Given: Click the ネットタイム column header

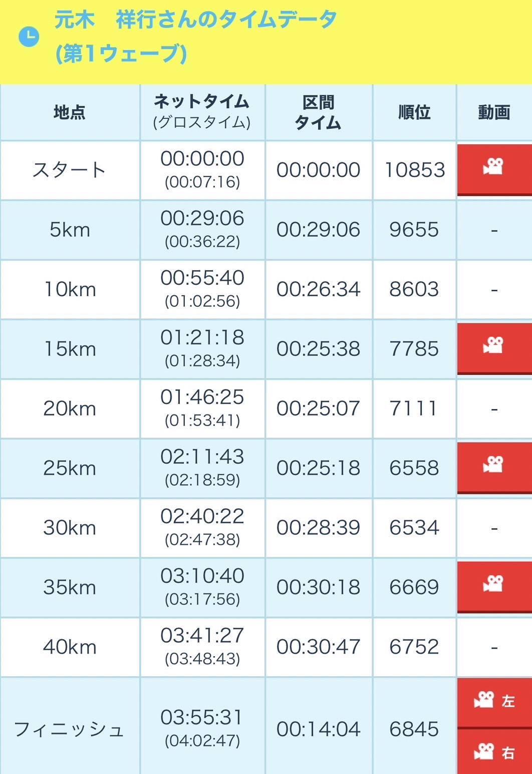Looking at the screenshot, I should pyautogui.click(x=202, y=111).
